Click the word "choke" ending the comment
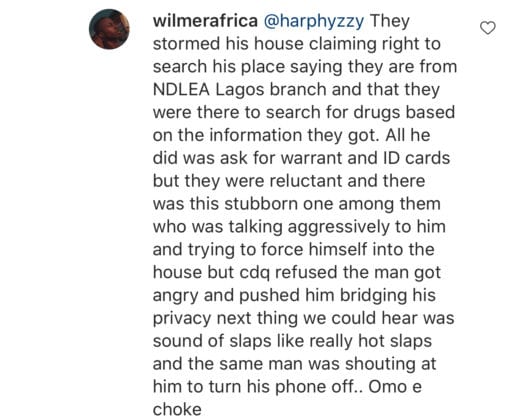 pos(177,409)
